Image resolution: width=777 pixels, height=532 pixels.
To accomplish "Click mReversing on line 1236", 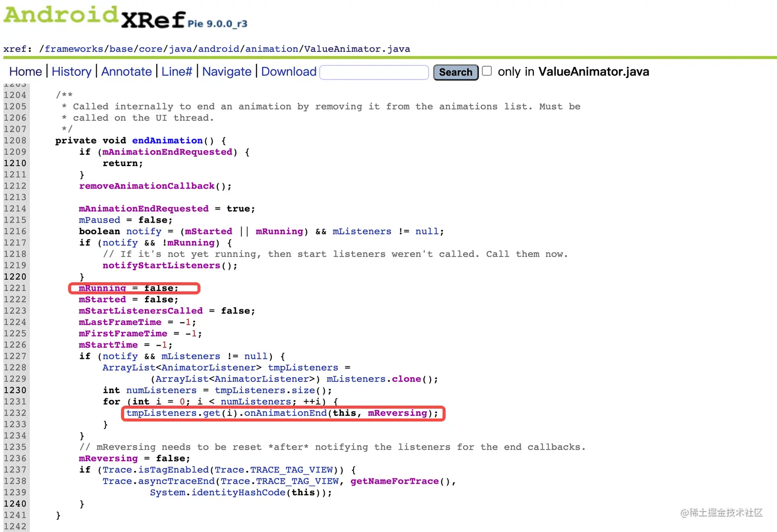I will [108, 458].
